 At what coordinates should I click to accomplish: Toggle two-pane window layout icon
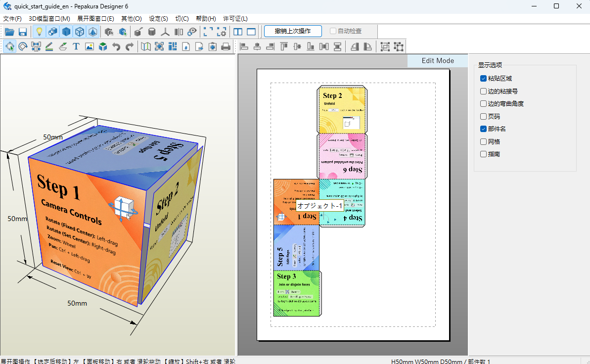(238, 32)
